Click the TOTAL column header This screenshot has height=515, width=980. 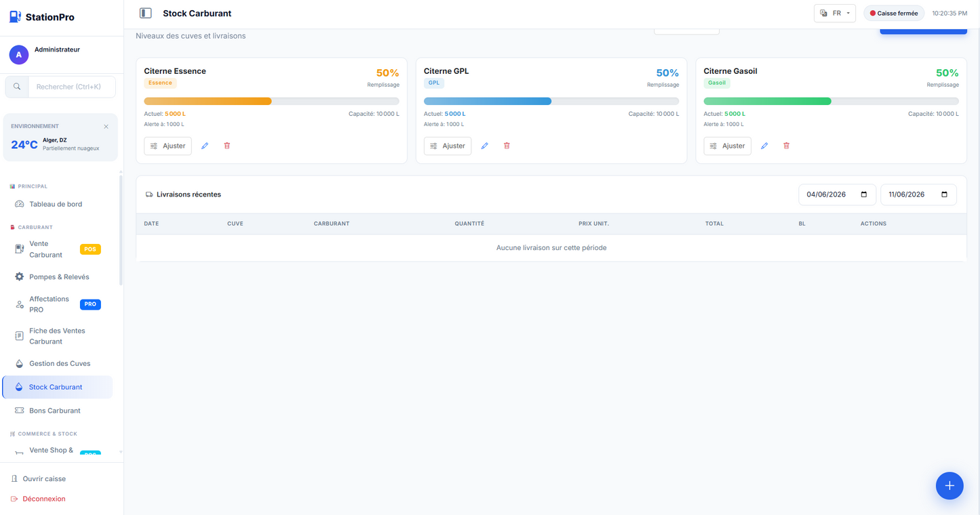click(714, 224)
